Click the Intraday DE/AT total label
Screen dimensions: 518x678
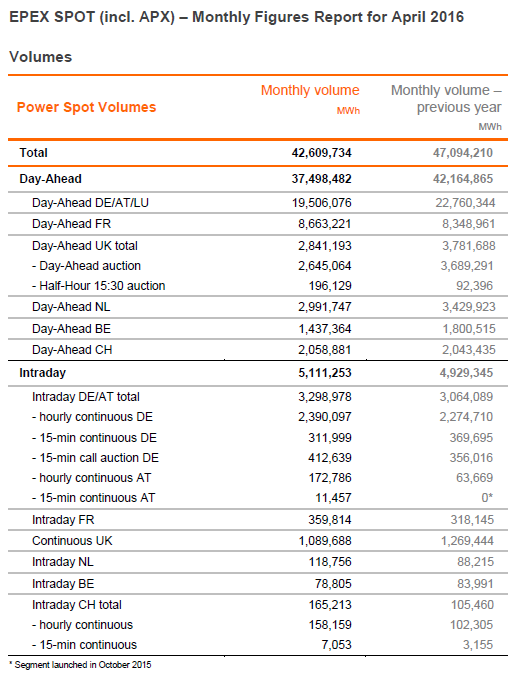coord(86,397)
